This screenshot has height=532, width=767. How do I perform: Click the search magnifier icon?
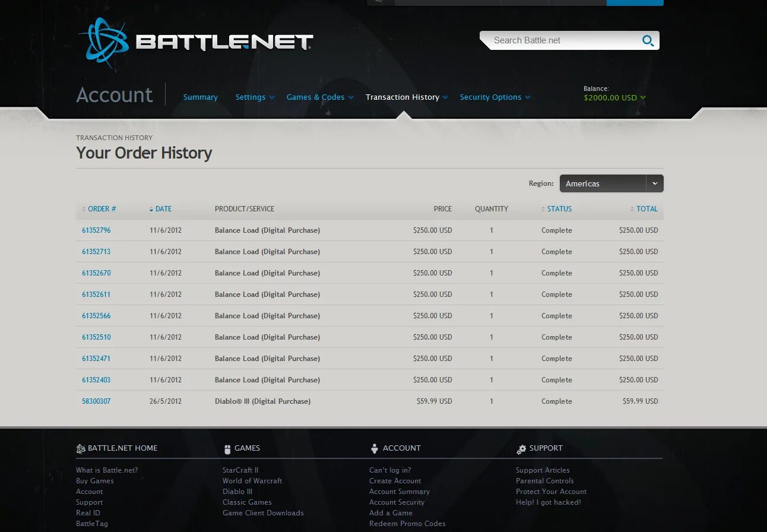(x=648, y=40)
